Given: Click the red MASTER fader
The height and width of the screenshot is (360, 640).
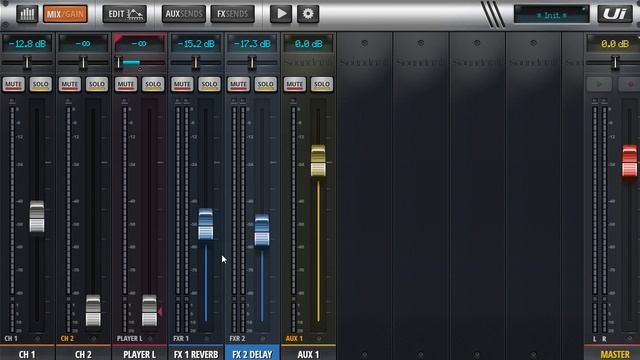Looking at the screenshot, I should (x=629, y=161).
